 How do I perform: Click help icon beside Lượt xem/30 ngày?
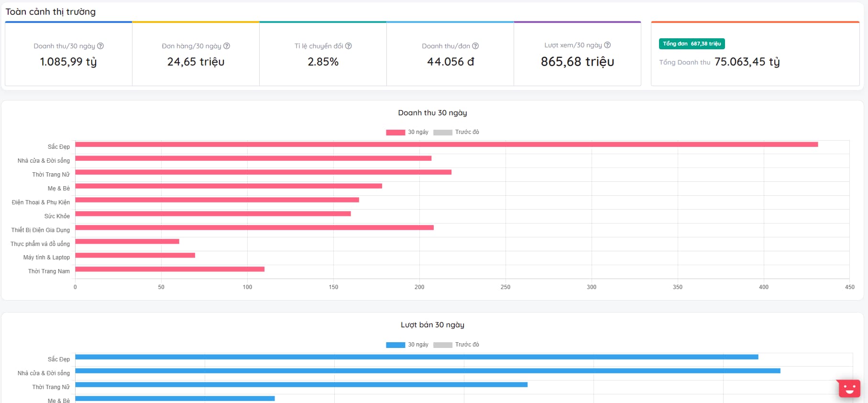(607, 45)
